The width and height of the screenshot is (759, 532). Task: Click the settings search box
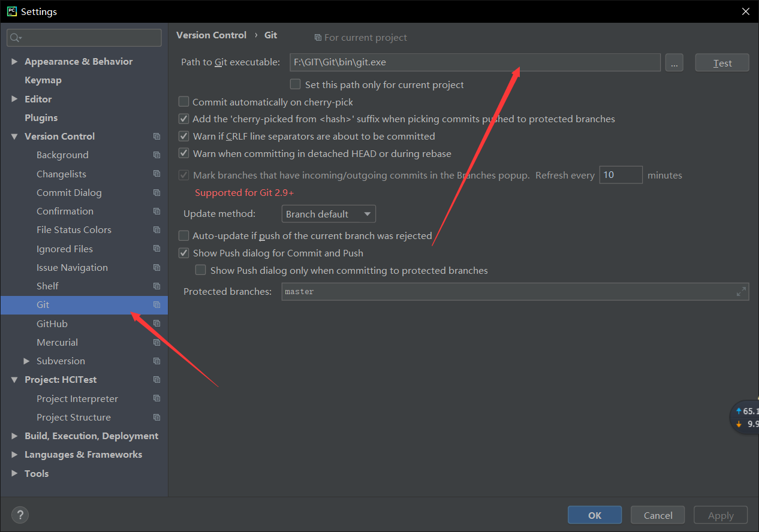tap(84, 38)
